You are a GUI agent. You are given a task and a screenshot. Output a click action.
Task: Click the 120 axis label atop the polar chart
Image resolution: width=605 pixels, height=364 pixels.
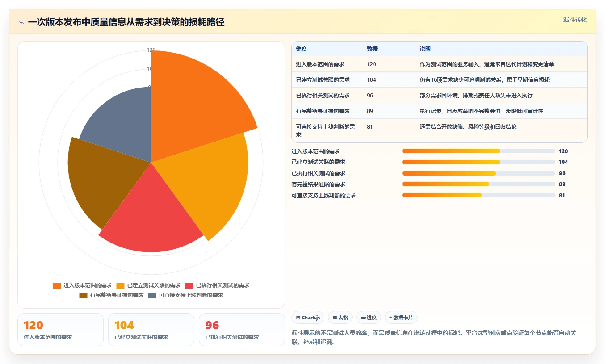click(151, 50)
